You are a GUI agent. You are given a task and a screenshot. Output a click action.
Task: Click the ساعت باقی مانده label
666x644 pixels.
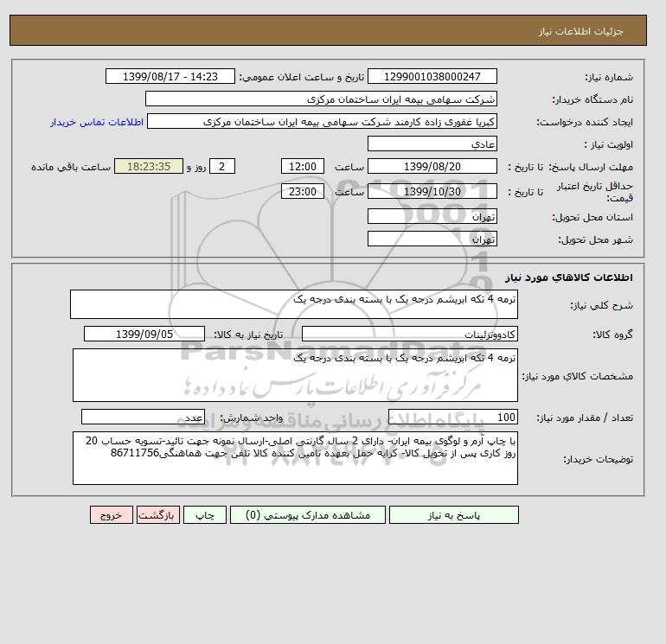[x=71, y=167]
